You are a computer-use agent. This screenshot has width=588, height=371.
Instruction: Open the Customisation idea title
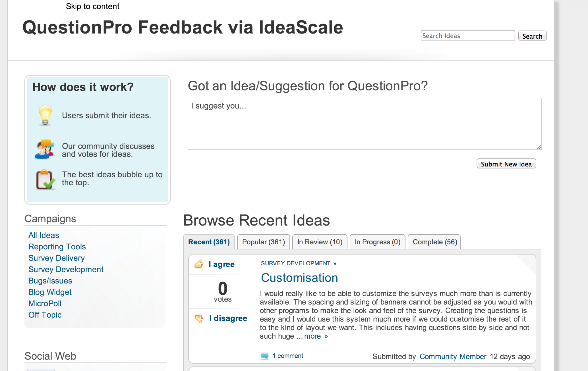coord(299,278)
